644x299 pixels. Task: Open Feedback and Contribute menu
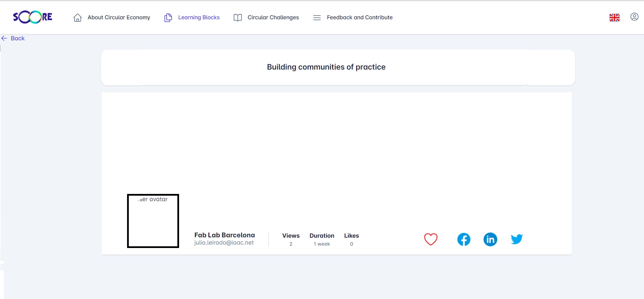click(360, 18)
